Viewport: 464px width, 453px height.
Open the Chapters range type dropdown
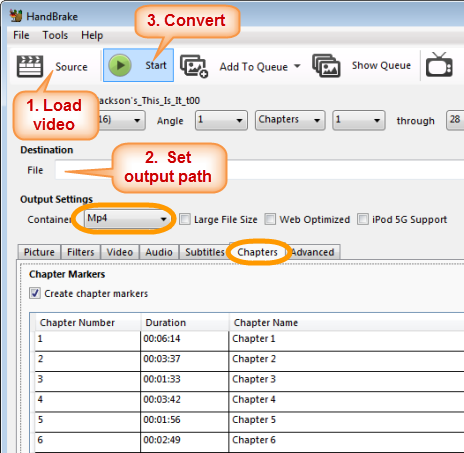point(290,120)
